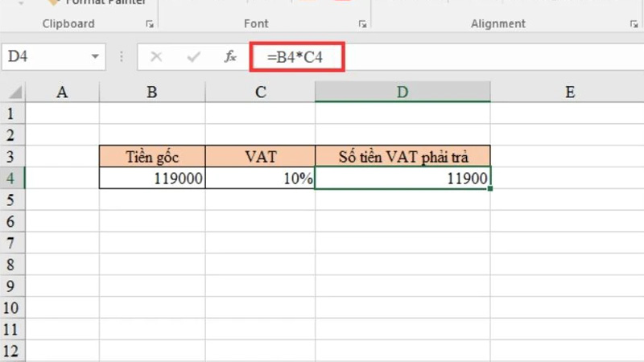Select row 10 header
This screenshot has width=644, height=362.
click(x=12, y=308)
